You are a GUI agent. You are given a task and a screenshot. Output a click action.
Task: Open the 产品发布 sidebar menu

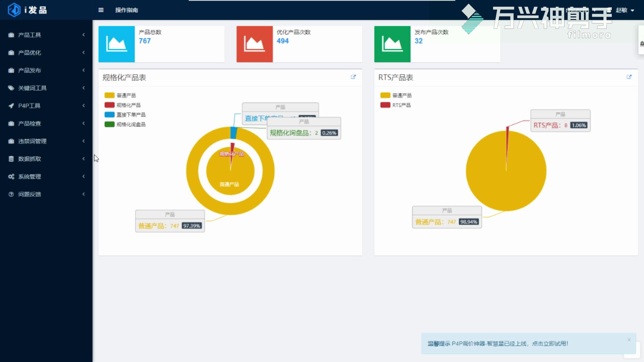[x=46, y=70]
